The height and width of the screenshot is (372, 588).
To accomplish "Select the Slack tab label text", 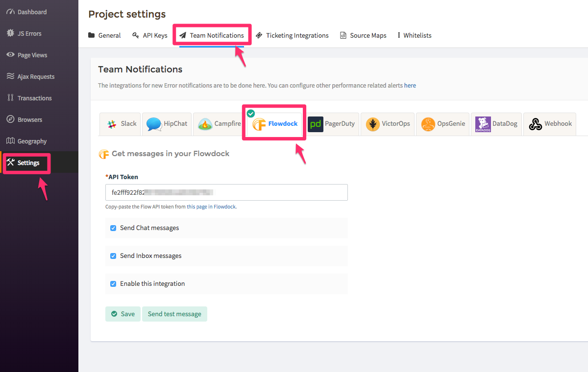I will 129,124.
